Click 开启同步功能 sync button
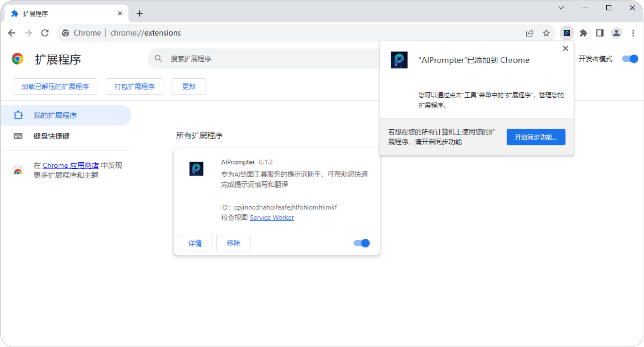The height and width of the screenshot is (347, 644). tap(536, 137)
